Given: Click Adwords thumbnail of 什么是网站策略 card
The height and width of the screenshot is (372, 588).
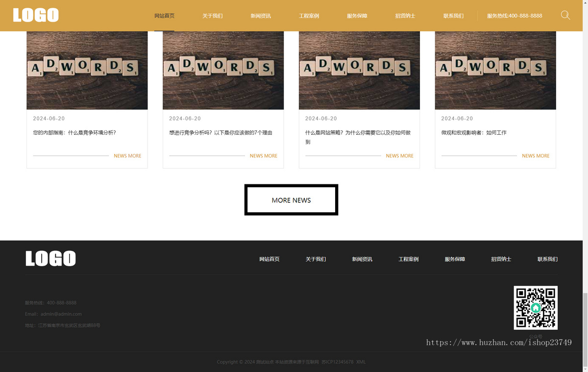Looking at the screenshot, I should pyautogui.click(x=359, y=70).
